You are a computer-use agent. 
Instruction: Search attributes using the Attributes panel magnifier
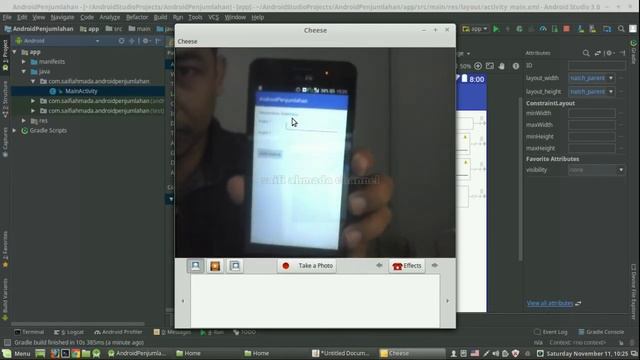click(586, 53)
